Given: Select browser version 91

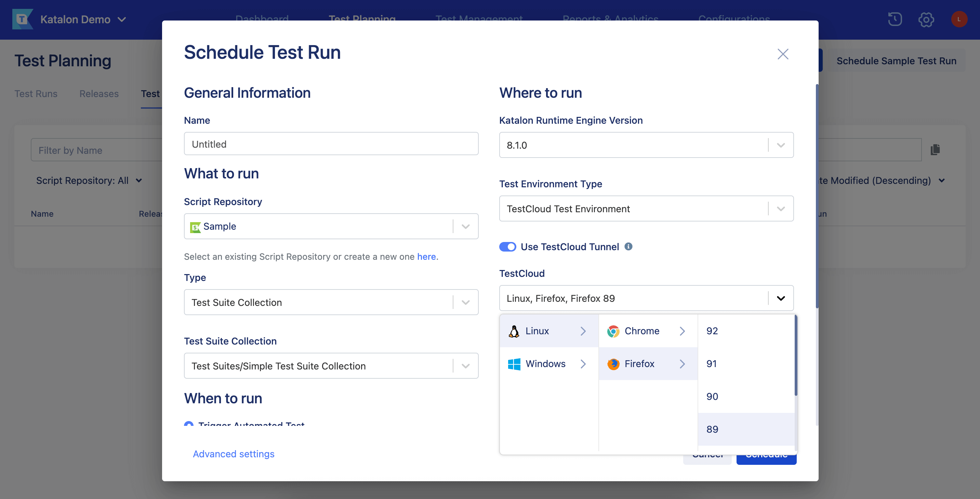Looking at the screenshot, I should click(746, 364).
